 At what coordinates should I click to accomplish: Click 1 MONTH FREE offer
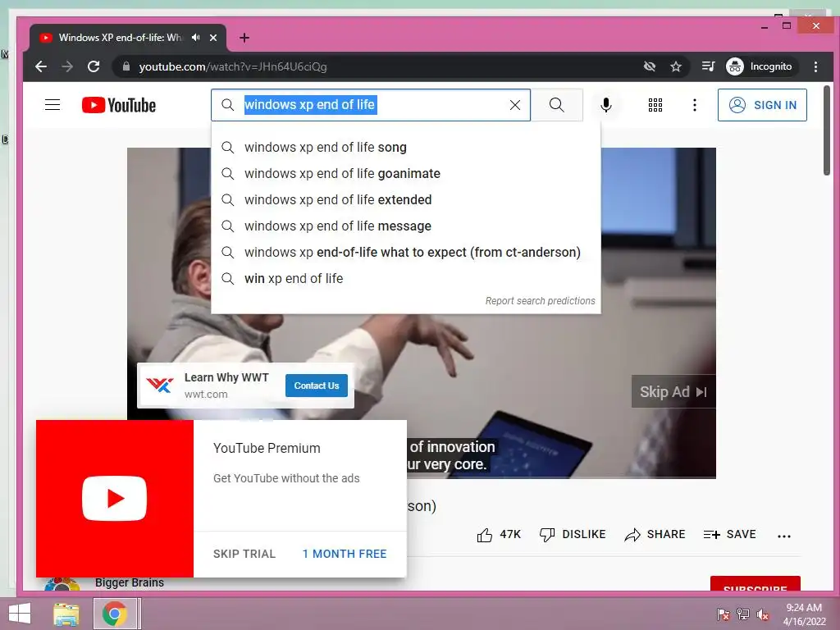345,554
